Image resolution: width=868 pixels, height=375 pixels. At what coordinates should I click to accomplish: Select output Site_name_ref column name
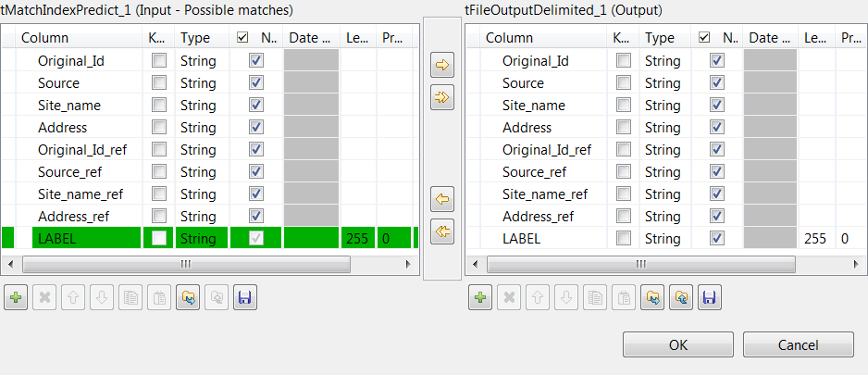(x=545, y=194)
